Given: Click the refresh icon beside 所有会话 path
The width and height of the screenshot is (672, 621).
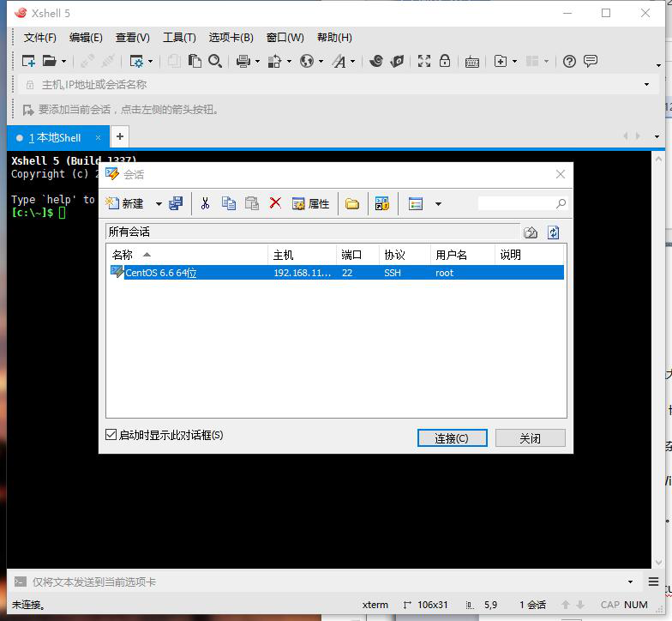Looking at the screenshot, I should [x=554, y=232].
